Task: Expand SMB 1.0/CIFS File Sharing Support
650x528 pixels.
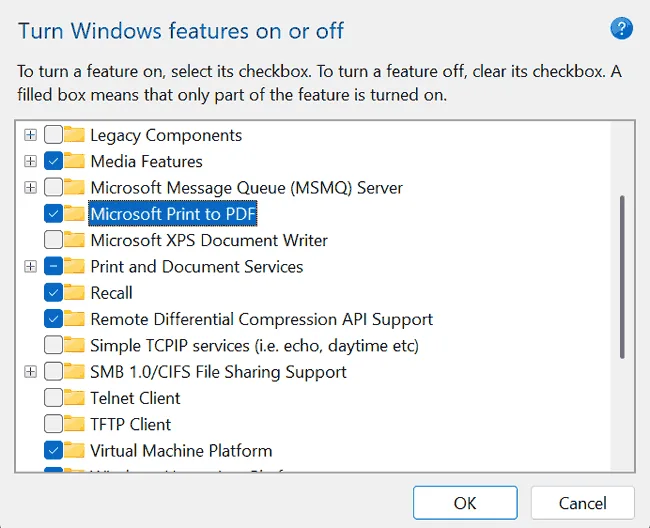Action: (30, 372)
